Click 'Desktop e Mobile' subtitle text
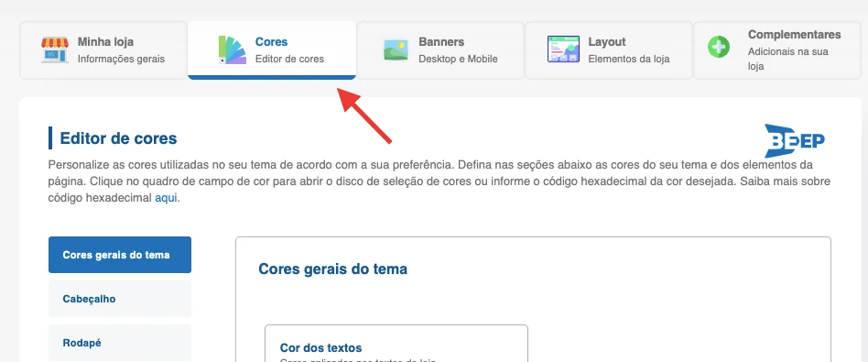Image resolution: width=868 pixels, height=362 pixels. [458, 59]
